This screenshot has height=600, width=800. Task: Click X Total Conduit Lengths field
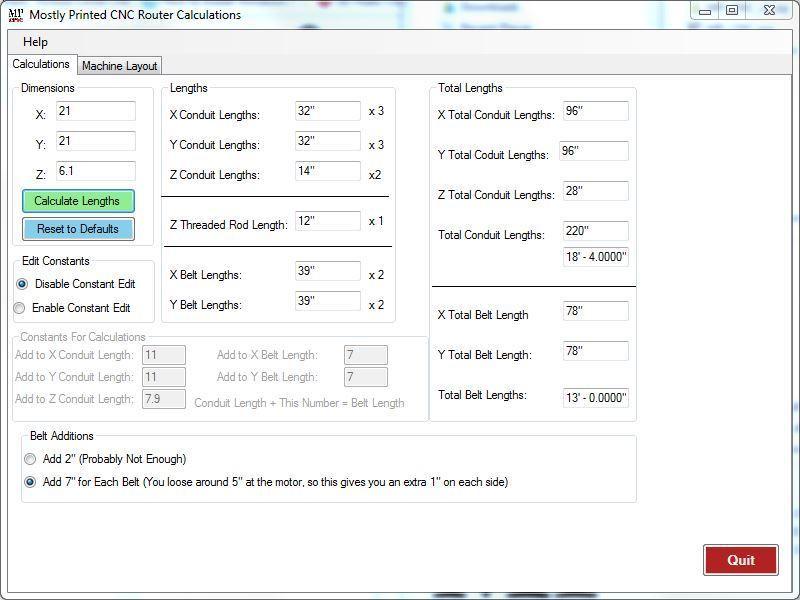(596, 111)
